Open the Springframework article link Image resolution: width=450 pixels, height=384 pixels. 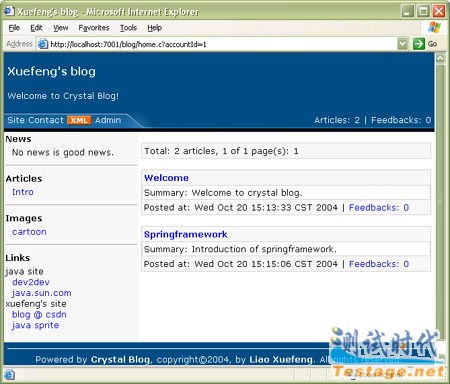(x=186, y=234)
